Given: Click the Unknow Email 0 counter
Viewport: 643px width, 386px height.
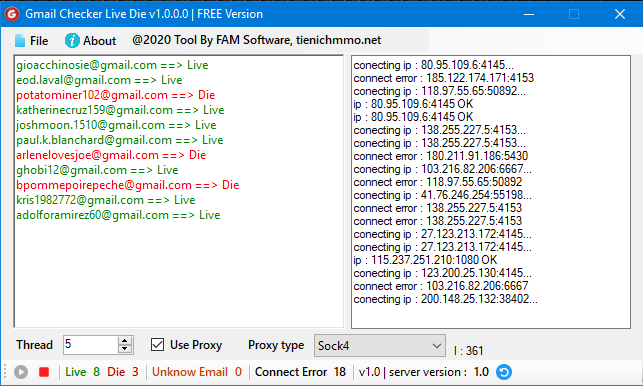Looking at the screenshot, I should click(197, 372).
